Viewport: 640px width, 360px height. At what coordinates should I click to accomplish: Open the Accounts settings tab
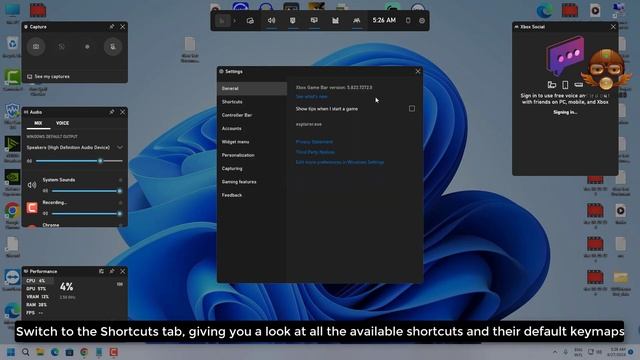coord(252,128)
